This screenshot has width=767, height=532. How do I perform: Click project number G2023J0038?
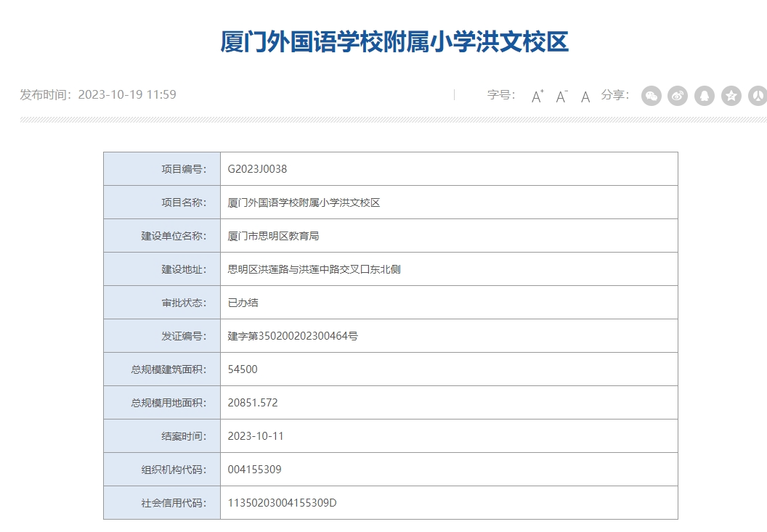tap(257, 168)
